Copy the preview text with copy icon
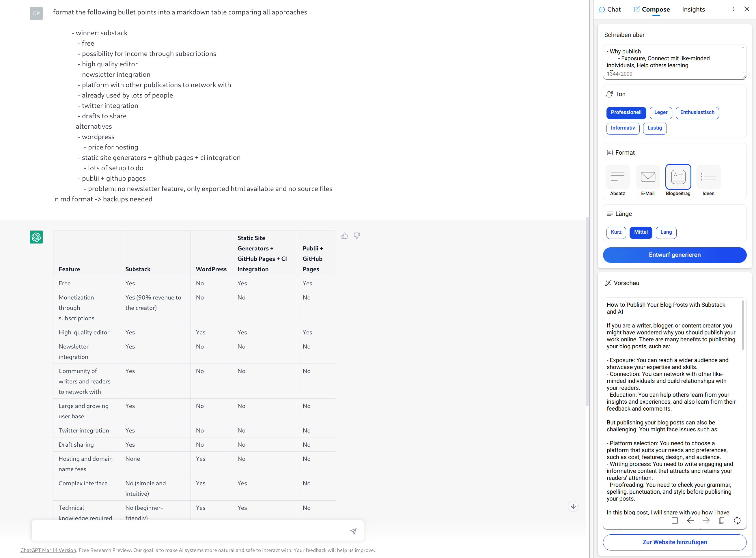Viewport: 756px width, 558px height. [x=722, y=520]
